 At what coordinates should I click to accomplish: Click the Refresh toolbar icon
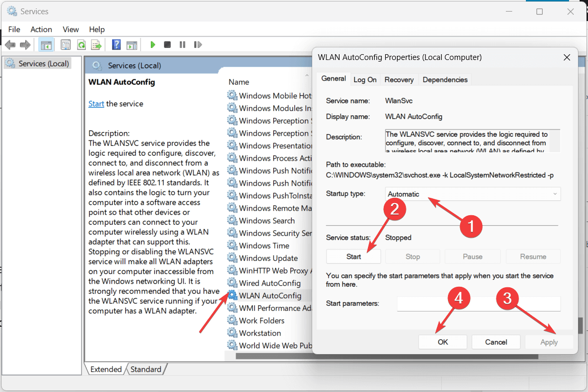(x=82, y=45)
